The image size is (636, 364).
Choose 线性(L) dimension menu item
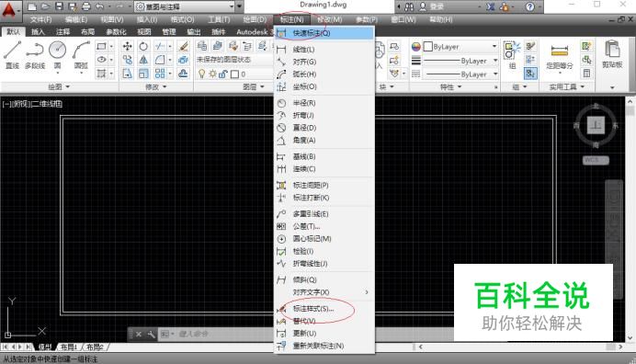324,50
